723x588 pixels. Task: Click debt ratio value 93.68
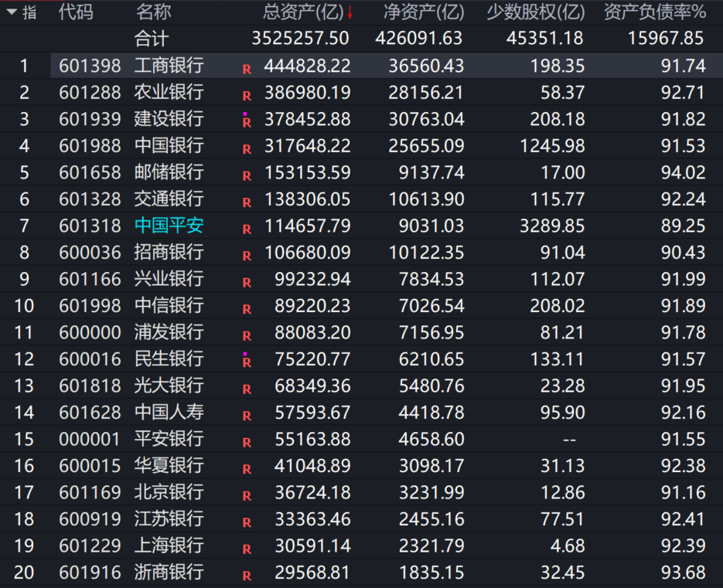point(684,573)
